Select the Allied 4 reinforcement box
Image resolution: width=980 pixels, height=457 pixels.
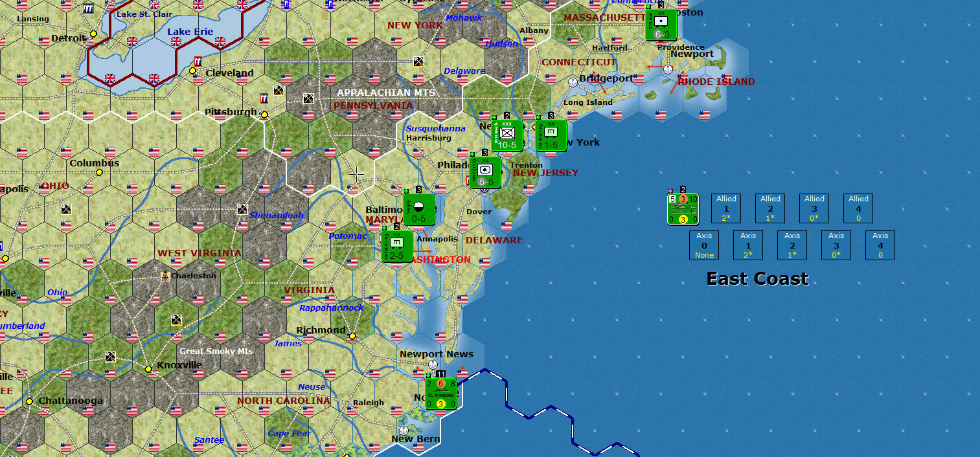pyautogui.click(x=858, y=208)
